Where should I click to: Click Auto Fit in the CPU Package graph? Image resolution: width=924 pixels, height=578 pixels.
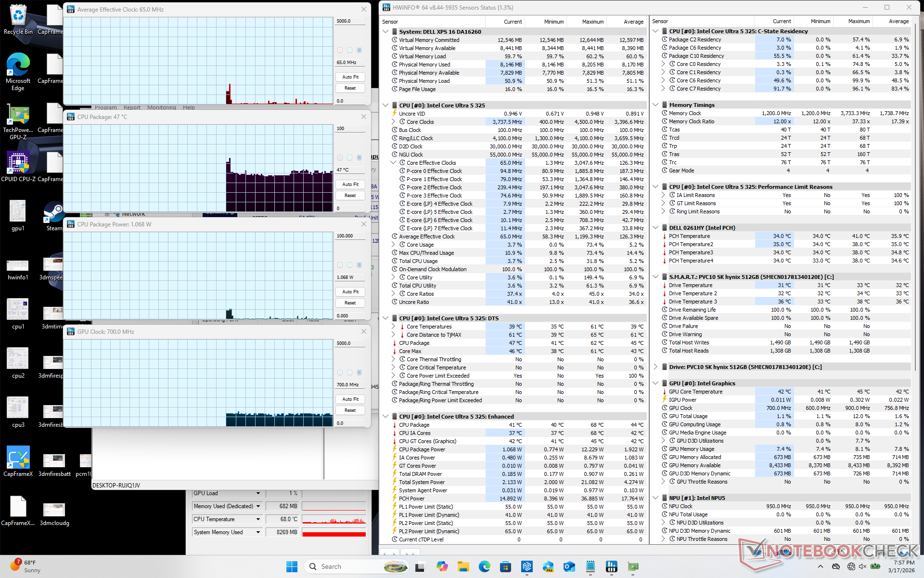(350, 184)
